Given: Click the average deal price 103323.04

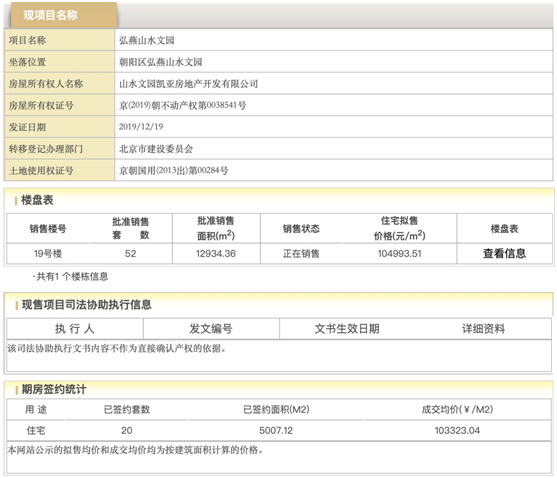Looking at the screenshot, I should pyautogui.click(x=457, y=430).
